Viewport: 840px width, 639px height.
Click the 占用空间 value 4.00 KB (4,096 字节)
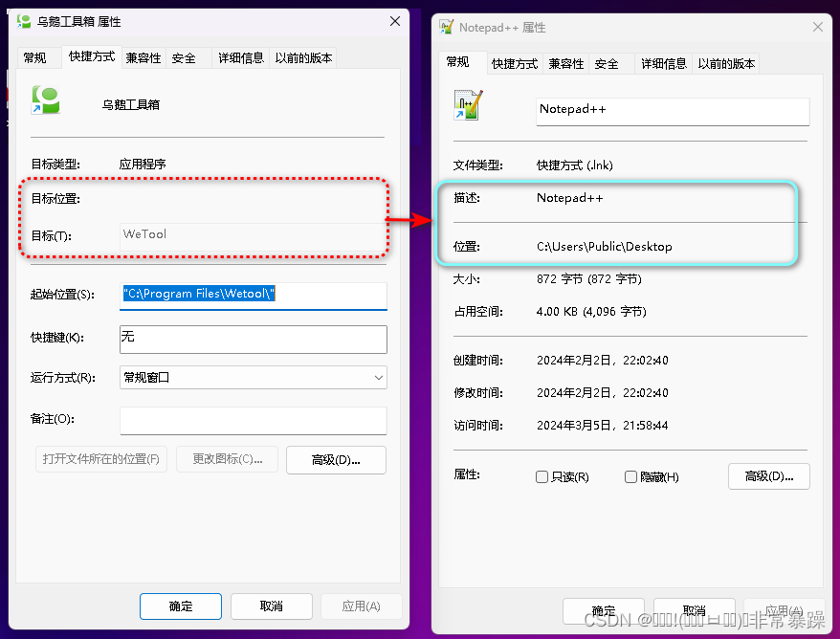[591, 312]
